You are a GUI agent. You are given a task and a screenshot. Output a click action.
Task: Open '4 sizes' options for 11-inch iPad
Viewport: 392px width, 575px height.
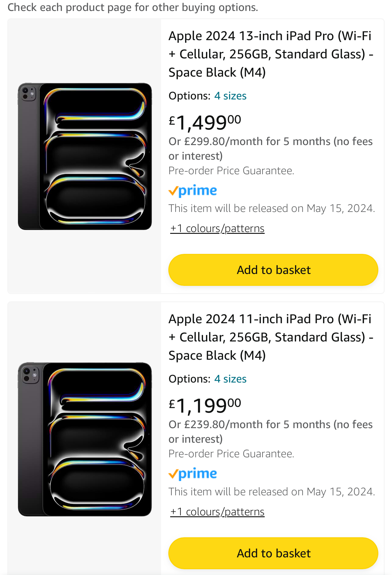click(x=230, y=379)
